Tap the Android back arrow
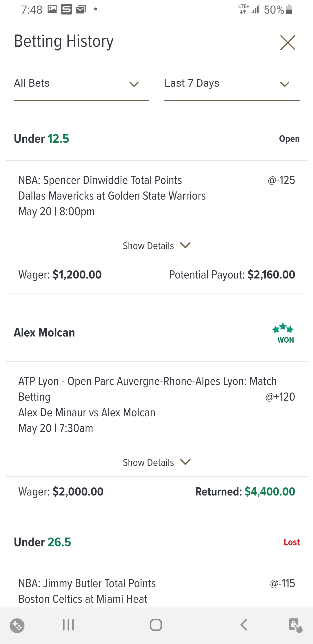The width and height of the screenshot is (313, 644). pyautogui.click(x=244, y=625)
